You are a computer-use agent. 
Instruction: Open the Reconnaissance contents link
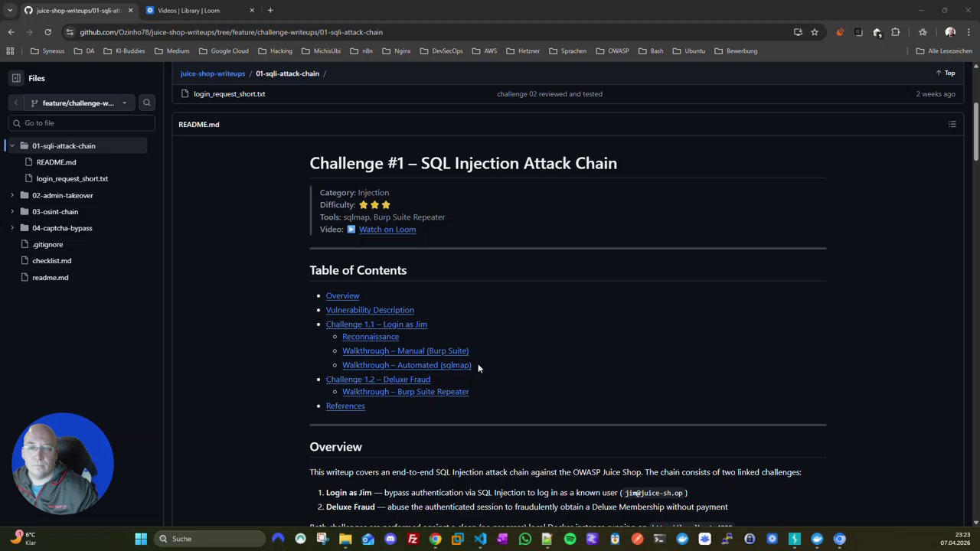click(371, 337)
